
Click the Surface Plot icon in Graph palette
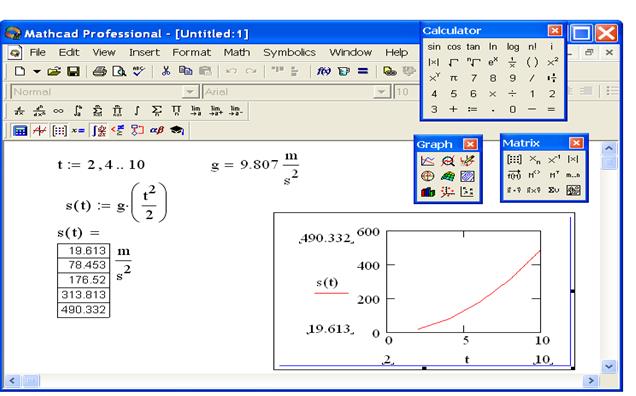(x=447, y=176)
